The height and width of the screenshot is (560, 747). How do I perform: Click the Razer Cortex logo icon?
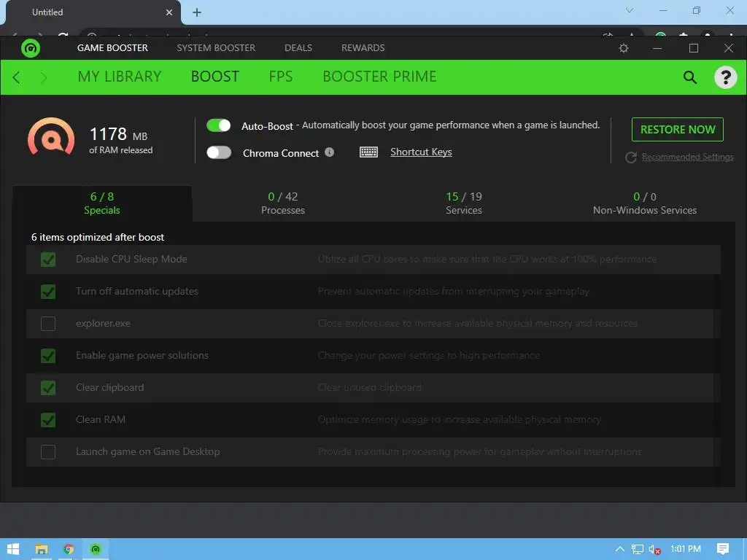tap(31, 48)
